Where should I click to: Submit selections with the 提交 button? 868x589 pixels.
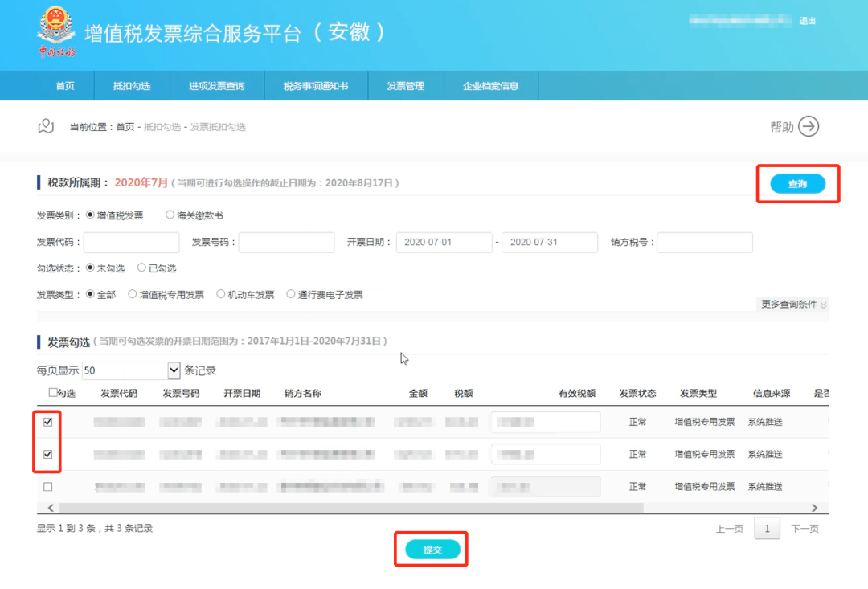point(432,549)
